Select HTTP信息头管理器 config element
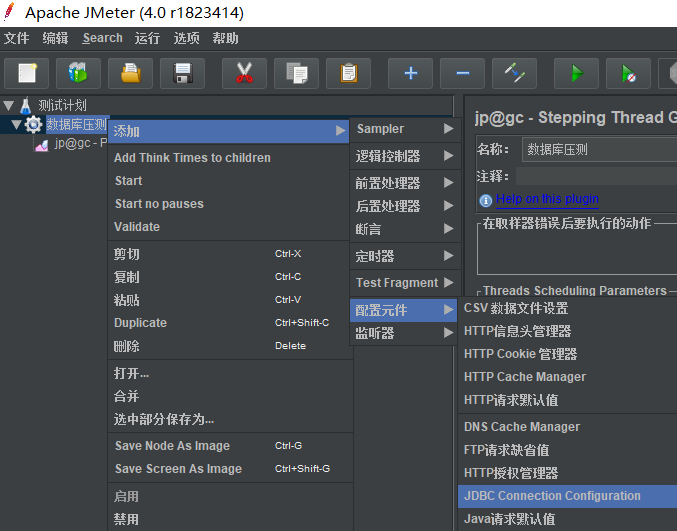 tap(568, 331)
